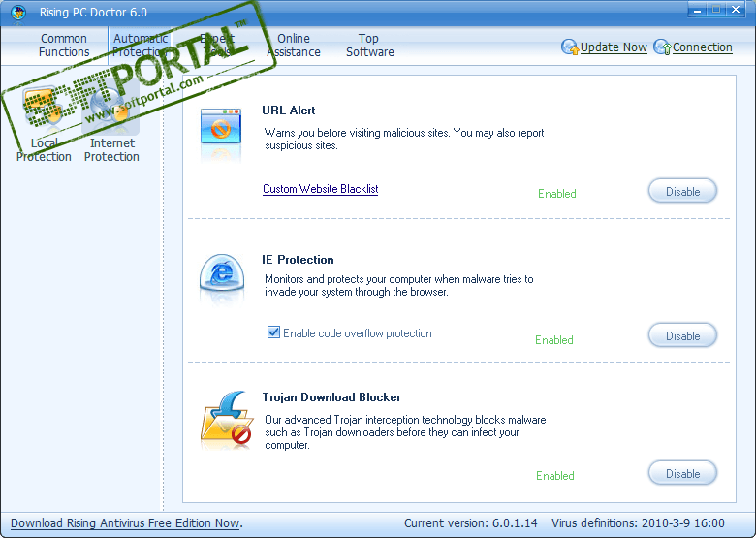The image size is (756, 538).
Task: Click the Rising PC Doctor title bar icon
Action: tap(18, 12)
